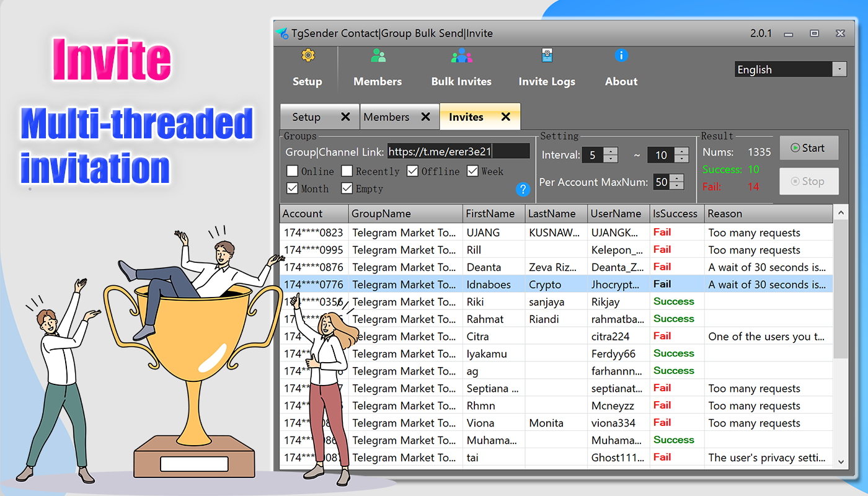The height and width of the screenshot is (496, 868).
Task: Click the table scrollbar up arrow
Action: click(841, 213)
